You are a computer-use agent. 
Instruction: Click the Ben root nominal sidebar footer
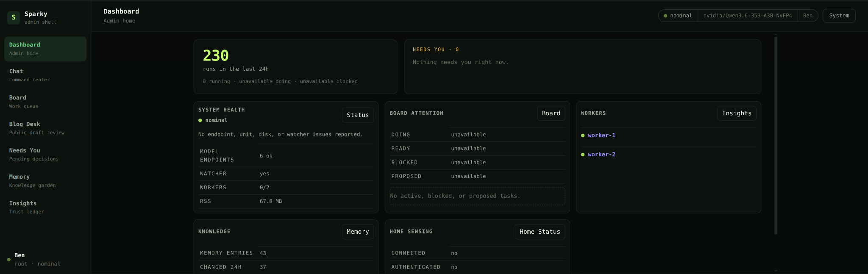coord(45,259)
